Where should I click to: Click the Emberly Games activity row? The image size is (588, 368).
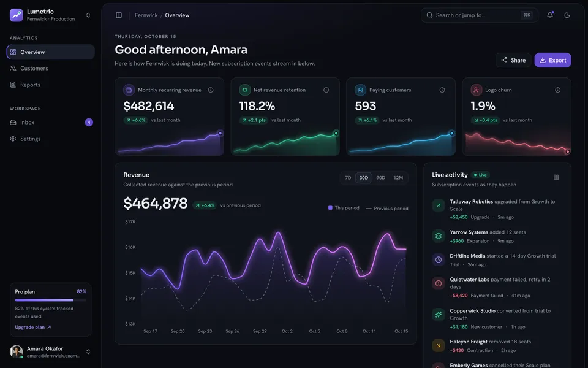[497, 364]
